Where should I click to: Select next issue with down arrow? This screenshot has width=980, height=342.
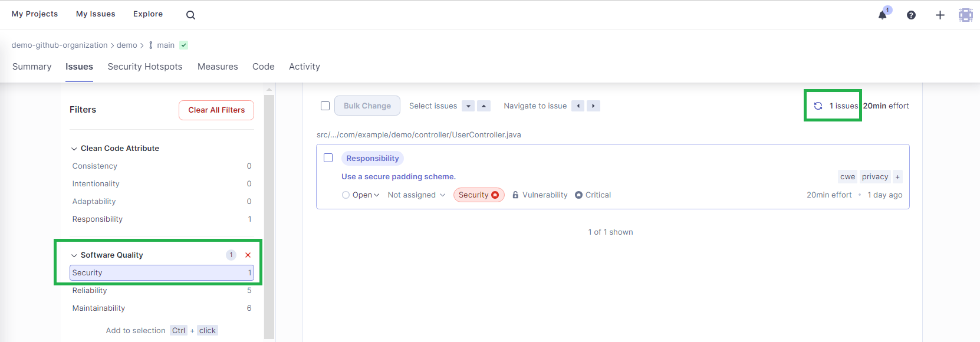pyautogui.click(x=468, y=106)
